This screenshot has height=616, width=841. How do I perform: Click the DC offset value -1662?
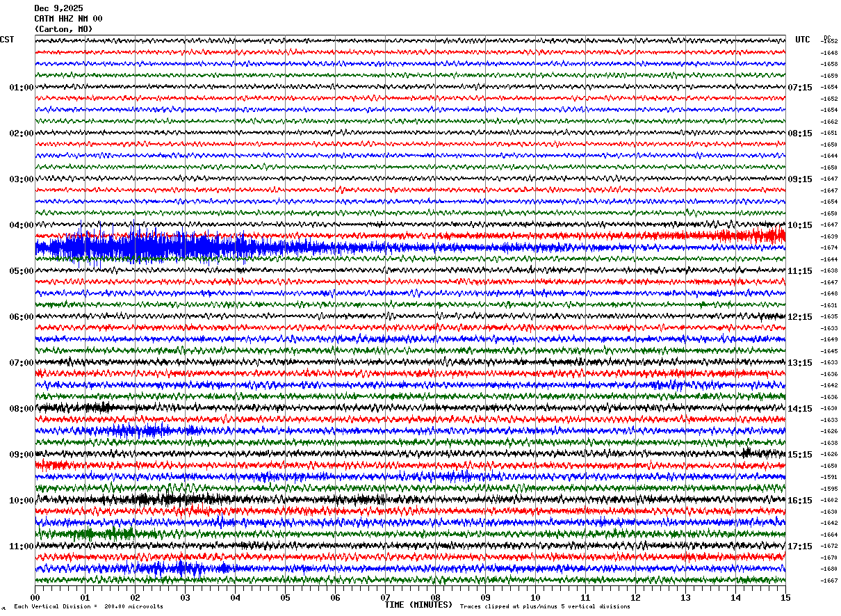coord(829,122)
